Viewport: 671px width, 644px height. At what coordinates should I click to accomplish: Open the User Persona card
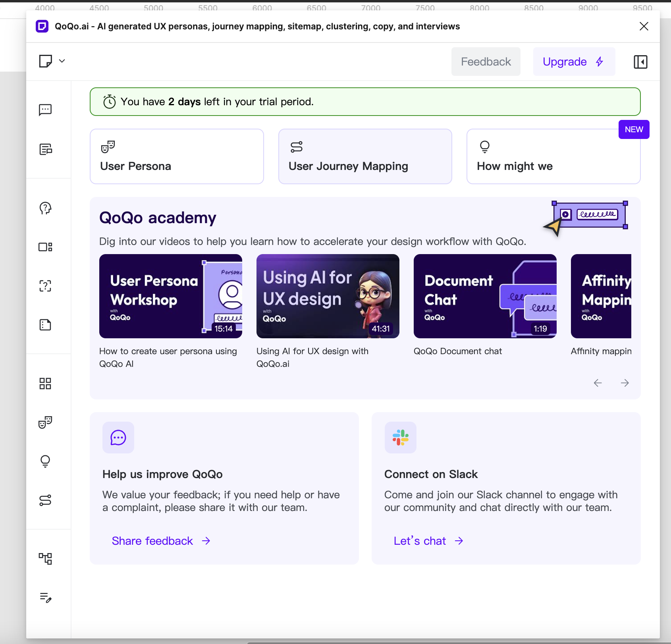[x=177, y=156]
